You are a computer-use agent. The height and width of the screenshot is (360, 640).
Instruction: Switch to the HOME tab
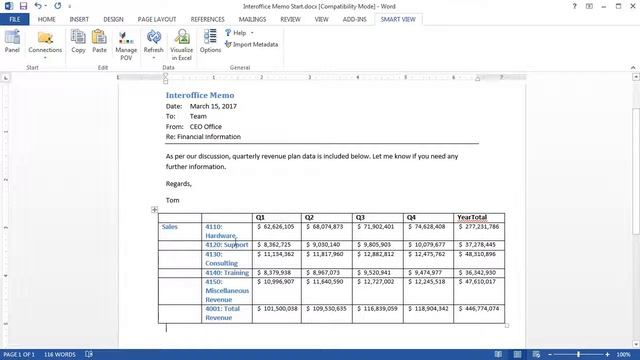coord(47,19)
